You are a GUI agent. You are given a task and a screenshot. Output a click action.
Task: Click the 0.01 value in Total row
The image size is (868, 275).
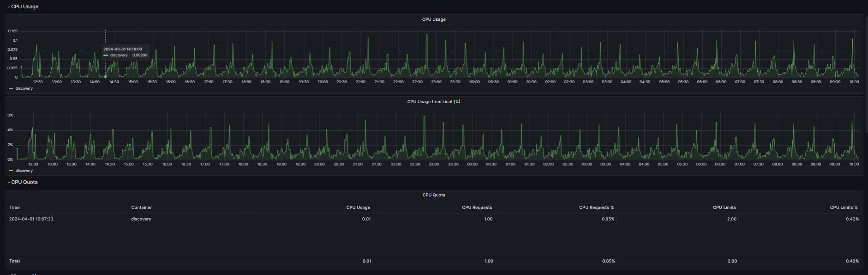click(367, 261)
